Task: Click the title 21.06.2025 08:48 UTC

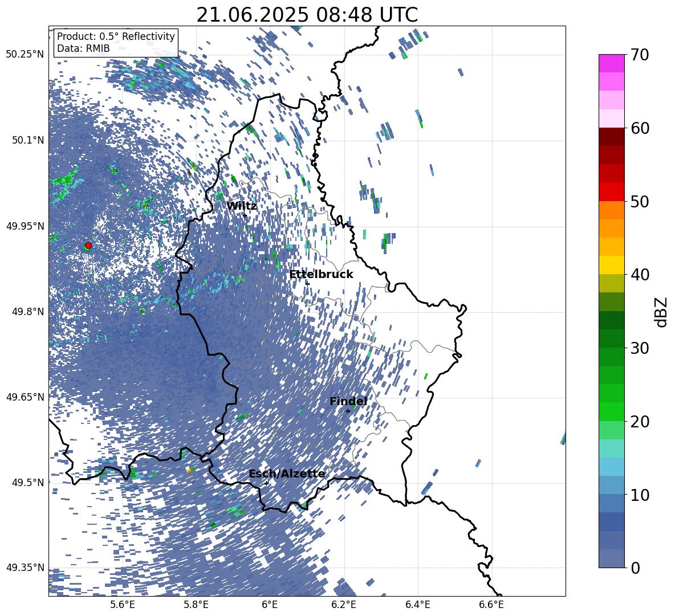Action: click(307, 15)
